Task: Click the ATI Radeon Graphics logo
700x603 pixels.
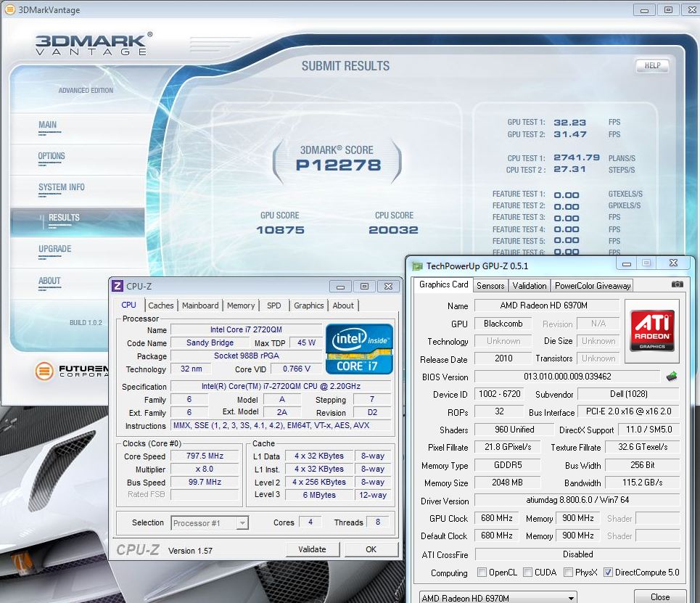Action: pos(652,331)
